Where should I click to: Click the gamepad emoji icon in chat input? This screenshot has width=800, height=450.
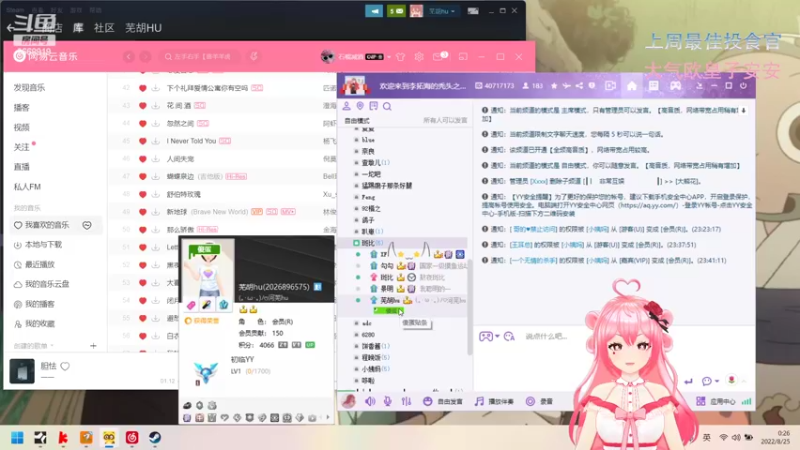click(x=486, y=336)
